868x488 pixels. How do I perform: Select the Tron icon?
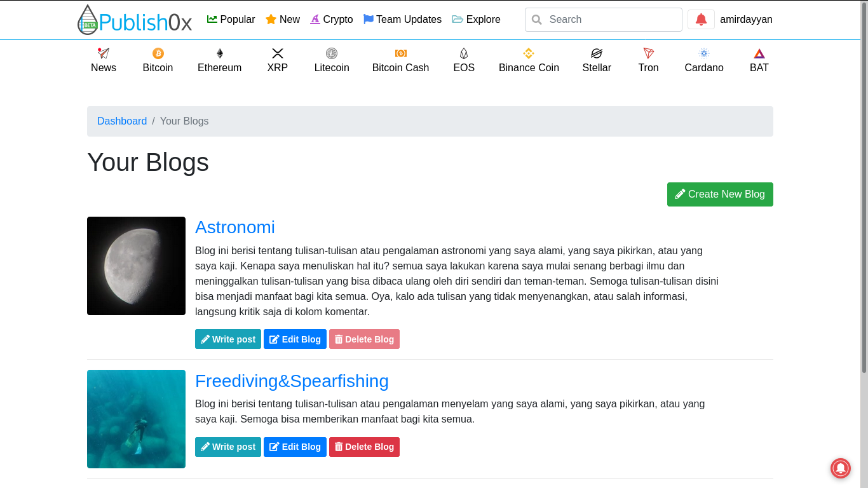[x=648, y=53]
